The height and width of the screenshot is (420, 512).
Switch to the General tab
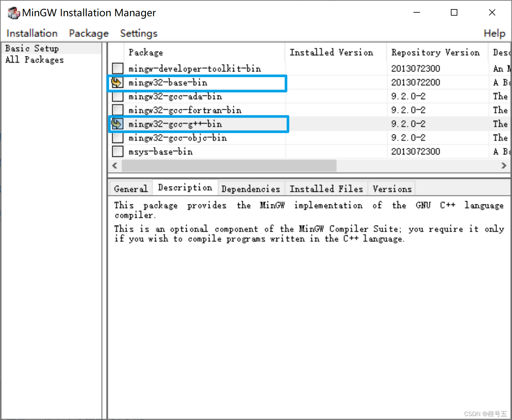tap(131, 189)
